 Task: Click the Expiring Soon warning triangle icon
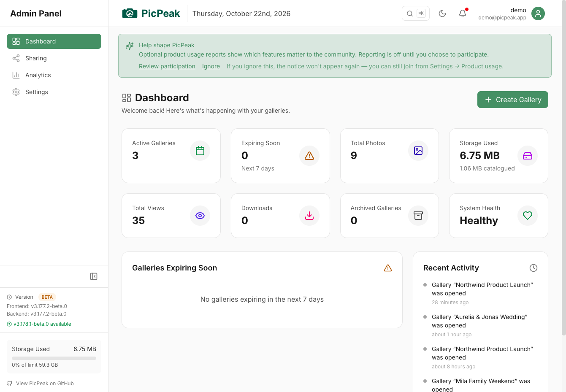click(309, 156)
